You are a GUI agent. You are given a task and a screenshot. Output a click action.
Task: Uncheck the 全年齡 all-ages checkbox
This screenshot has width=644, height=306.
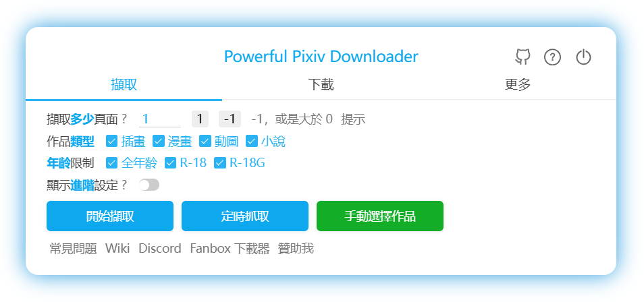pos(111,163)
